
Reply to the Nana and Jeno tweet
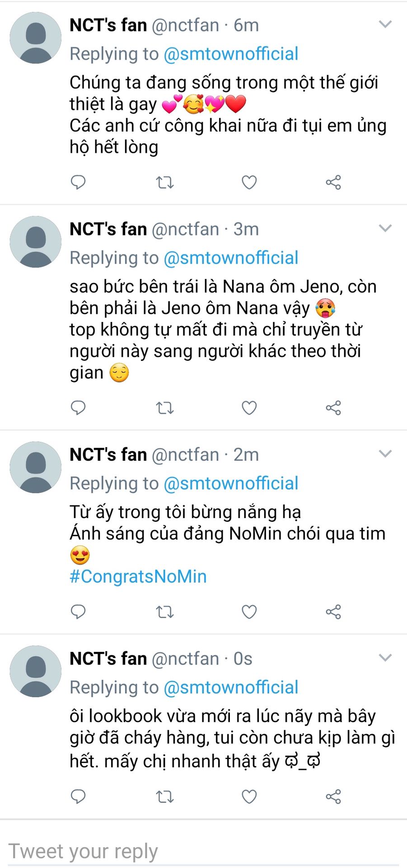click(78, 408)
